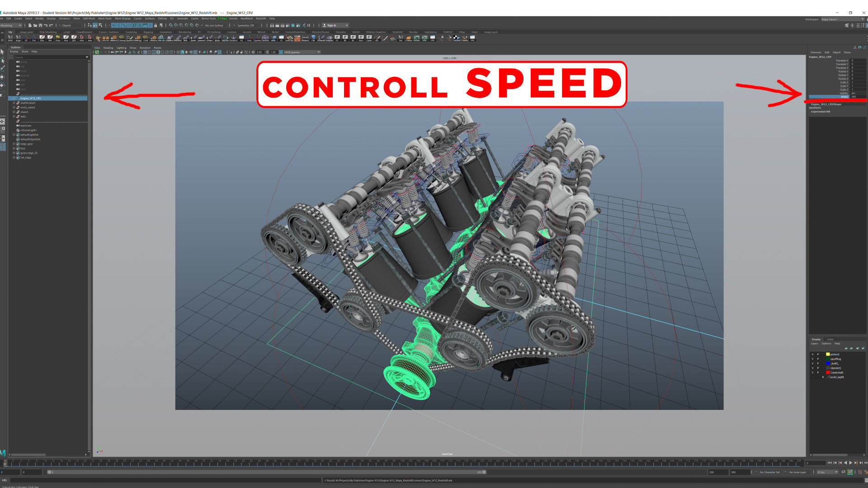Toggle visibility V of Crankshaft layer
The width and height of the screenshot is (868, 488).
(812, 372)
